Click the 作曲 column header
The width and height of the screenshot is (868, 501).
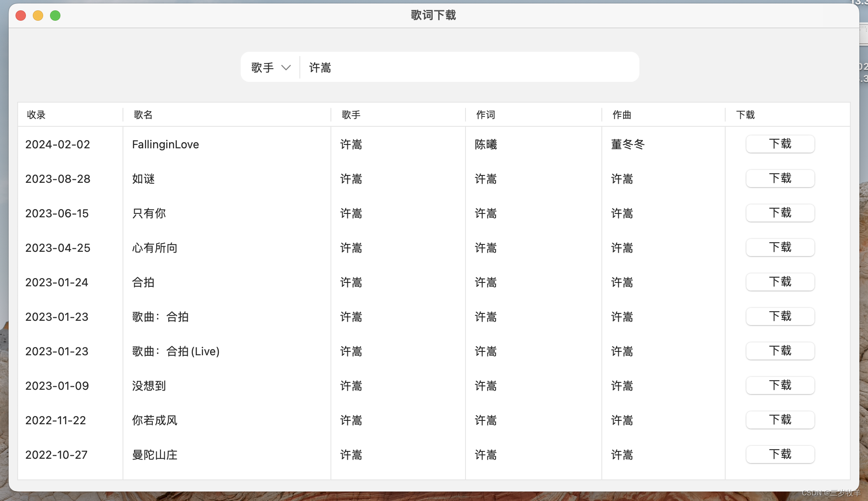point(622,115)
